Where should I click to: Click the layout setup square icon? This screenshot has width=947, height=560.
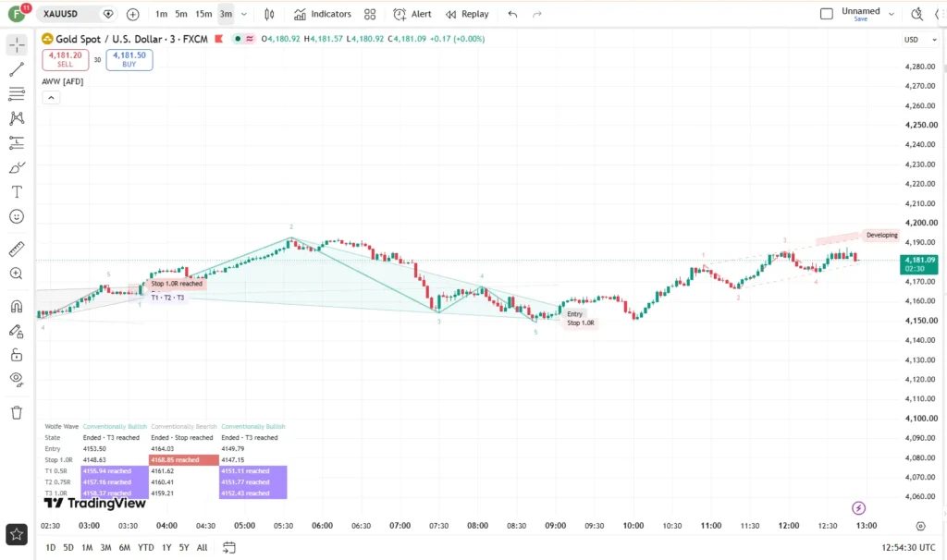click(x=827, y=14)
